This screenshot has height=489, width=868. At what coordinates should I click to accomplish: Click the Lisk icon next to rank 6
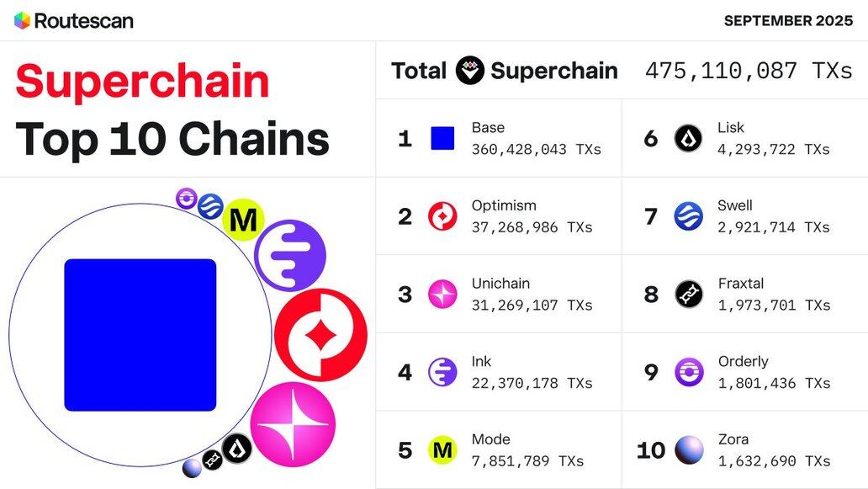(688, 138)
